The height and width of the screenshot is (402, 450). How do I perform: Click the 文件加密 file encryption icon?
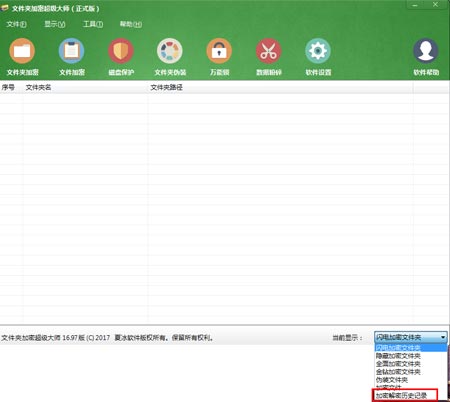coord(71,51)
